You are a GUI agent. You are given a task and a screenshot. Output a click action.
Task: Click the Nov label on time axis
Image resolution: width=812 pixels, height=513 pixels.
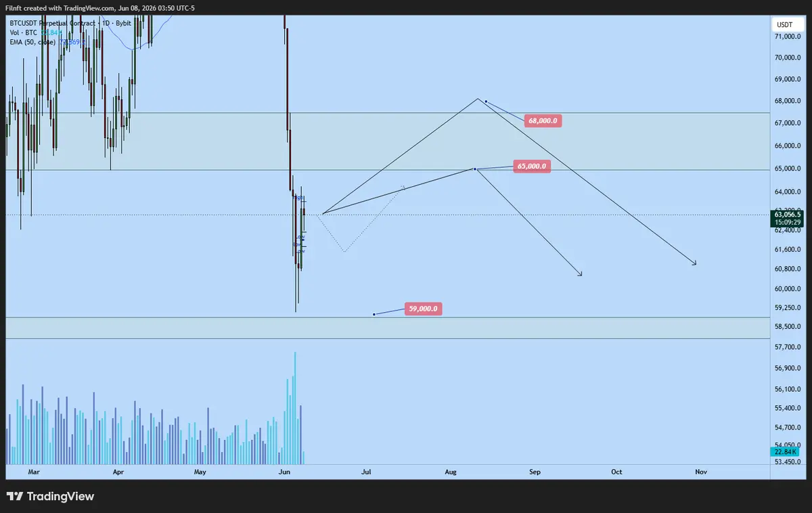point(700,471)
